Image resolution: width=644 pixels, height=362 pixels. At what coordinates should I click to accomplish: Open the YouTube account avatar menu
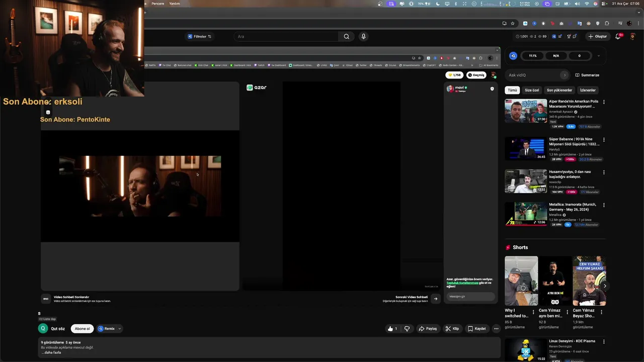coord(633,36)
